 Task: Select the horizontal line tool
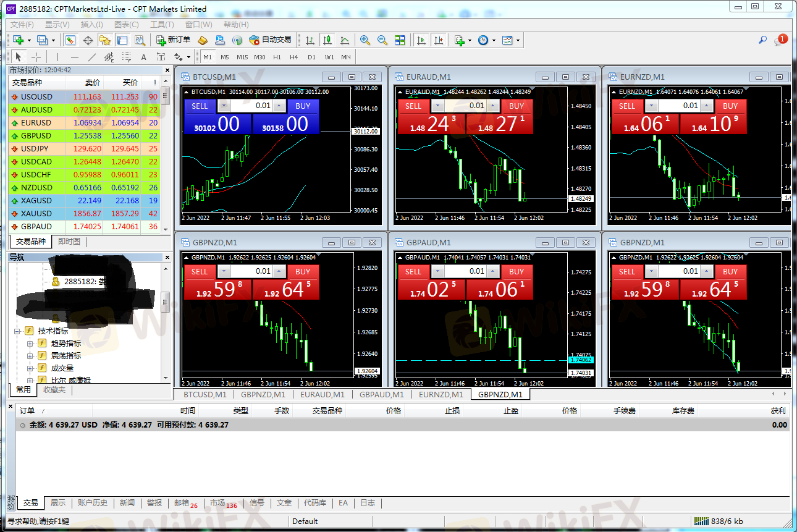[75, 57]
